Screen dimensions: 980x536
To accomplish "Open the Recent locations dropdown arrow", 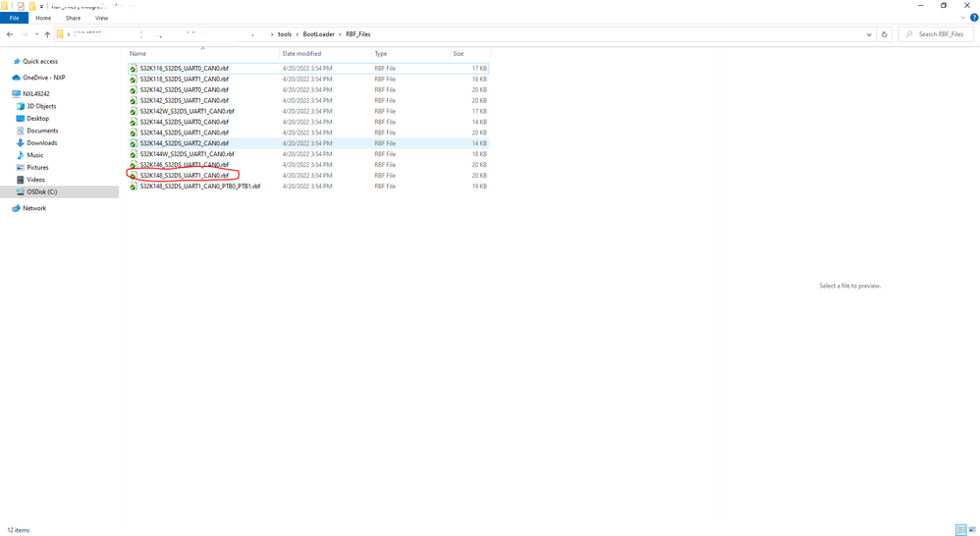I will 36,34.
